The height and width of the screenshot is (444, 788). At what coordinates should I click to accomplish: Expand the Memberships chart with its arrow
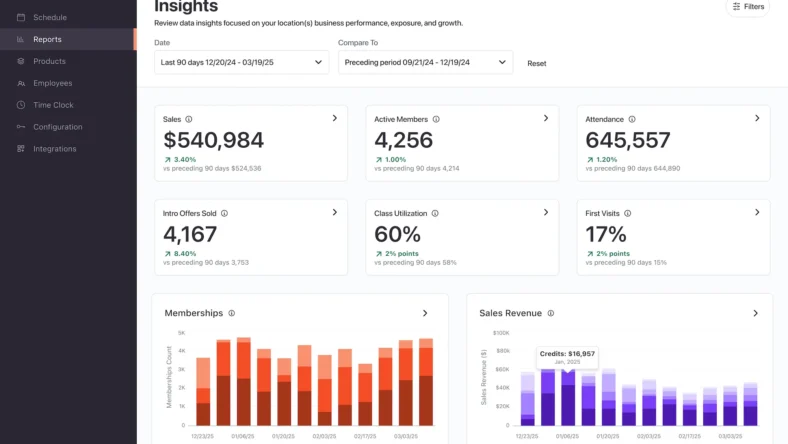[425, 313]
